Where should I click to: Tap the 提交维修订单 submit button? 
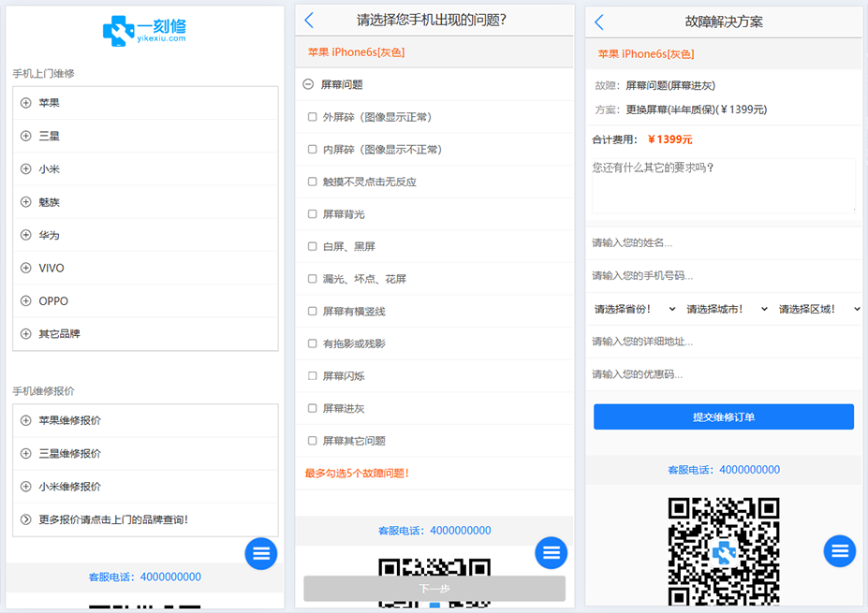(723, 416)
